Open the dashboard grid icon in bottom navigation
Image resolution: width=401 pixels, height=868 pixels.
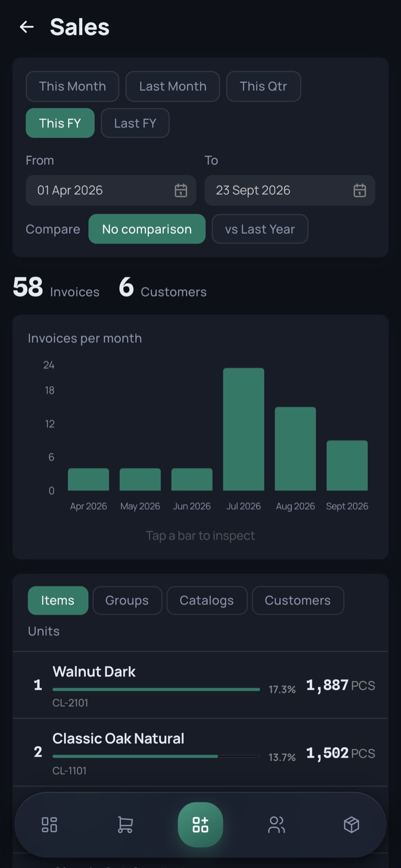point(49,825)
